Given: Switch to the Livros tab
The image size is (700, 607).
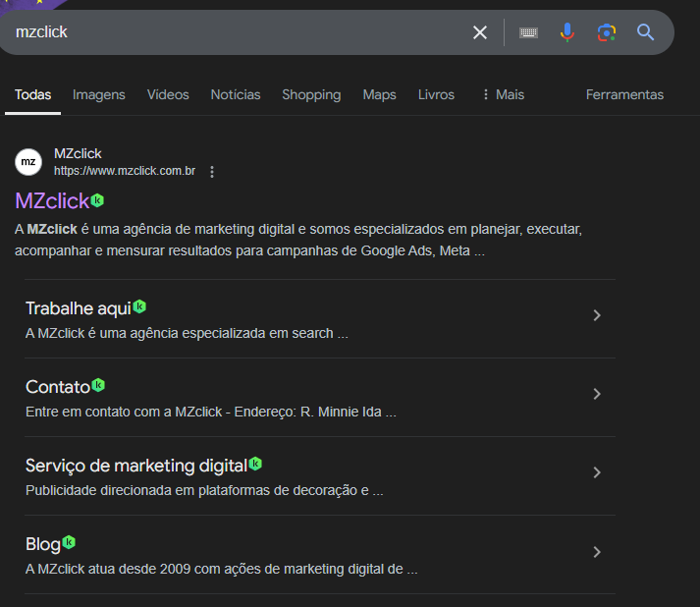Looking at the screenshot, I should [436, 94].
